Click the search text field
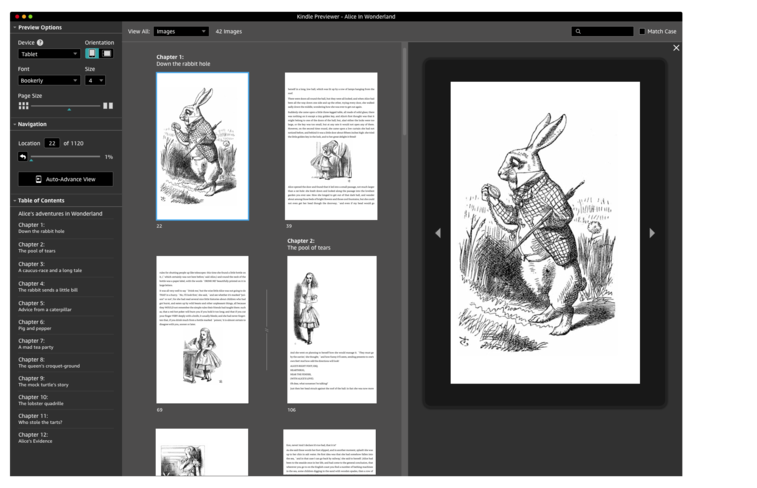 (602, 31)
